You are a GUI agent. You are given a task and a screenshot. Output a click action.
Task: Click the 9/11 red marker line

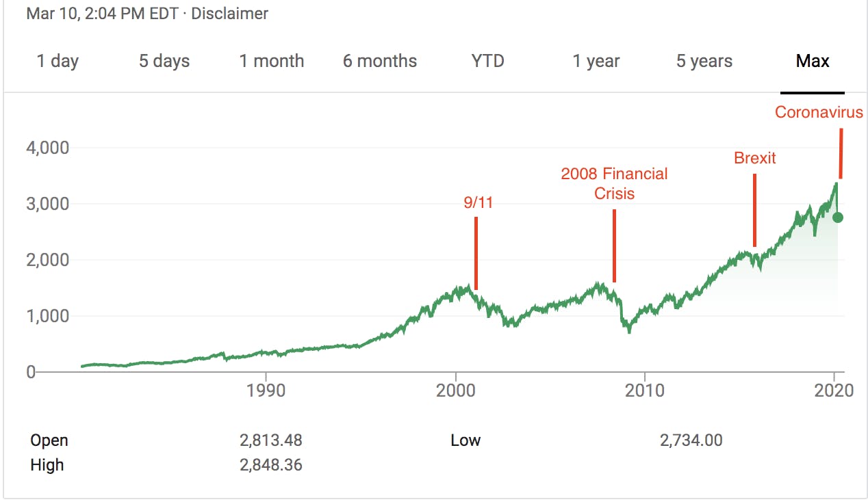tap(476, 253)
